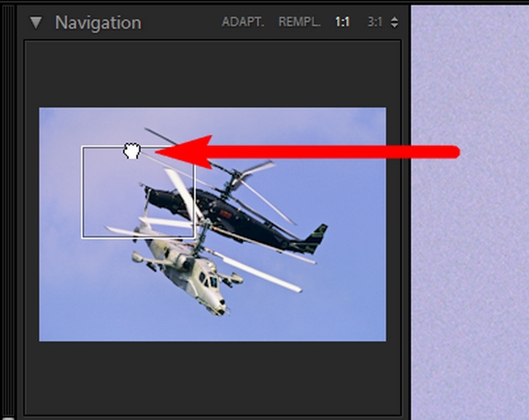Switch zoom to 1:1
This screenshot has width=529, height=420.
[343, 22]
